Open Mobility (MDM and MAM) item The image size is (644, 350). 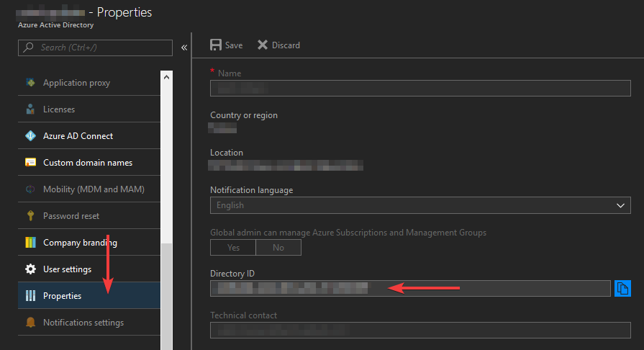[x=89, y=189]
